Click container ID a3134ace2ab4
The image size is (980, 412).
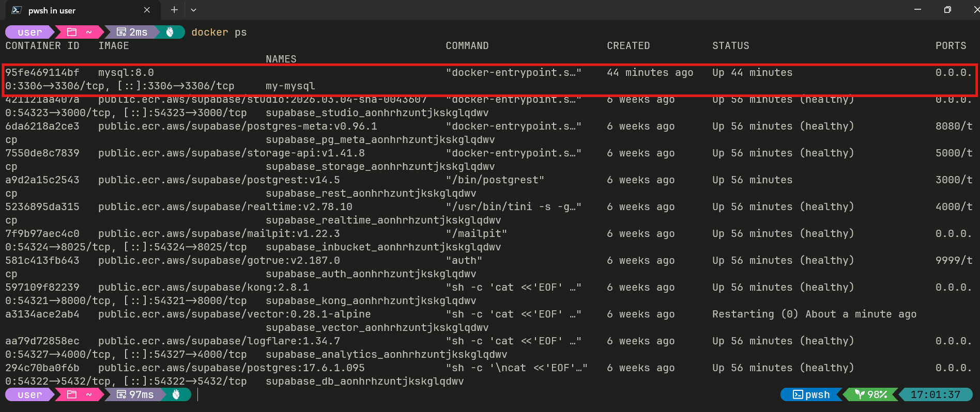[x=42, y=314]
